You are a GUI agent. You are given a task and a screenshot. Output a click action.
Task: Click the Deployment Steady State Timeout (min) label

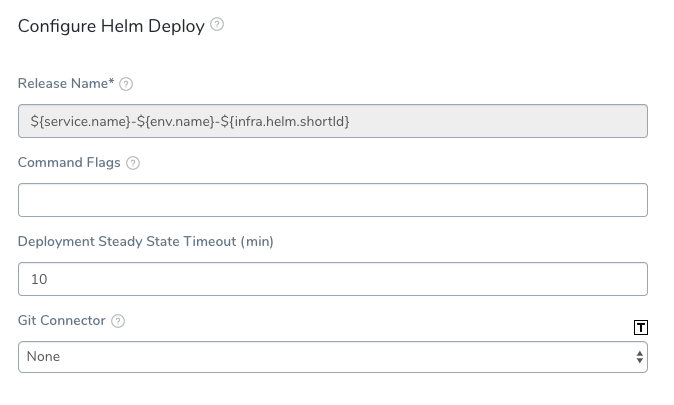146,242
